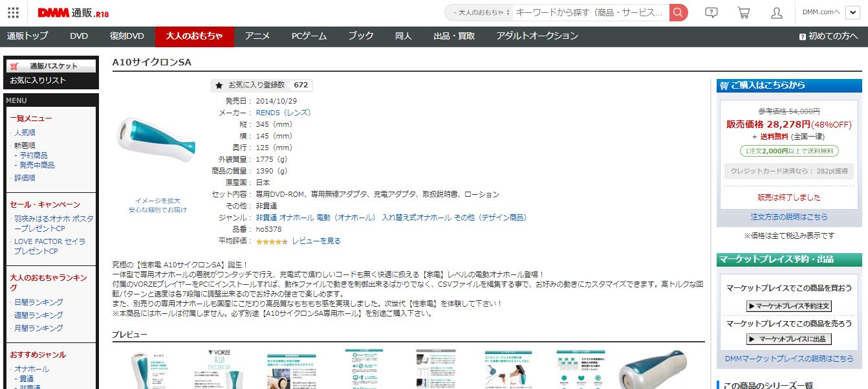
Task: Click the main product image
Action: [156, 139]
